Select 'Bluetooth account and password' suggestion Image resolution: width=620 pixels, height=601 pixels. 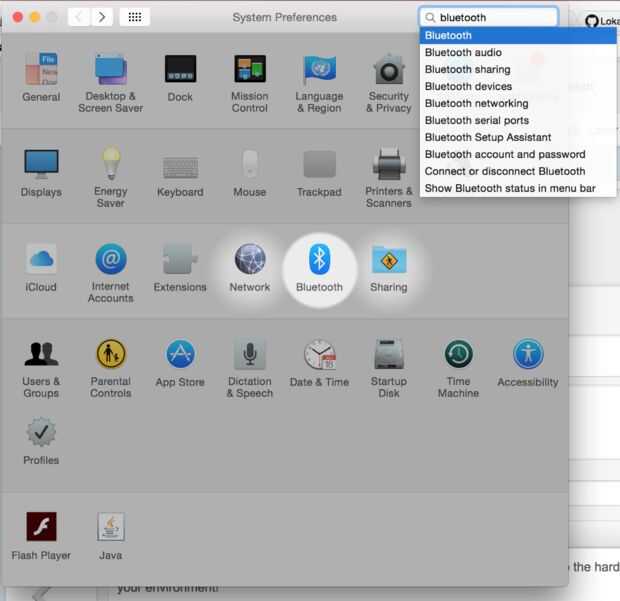coord(518,155)
